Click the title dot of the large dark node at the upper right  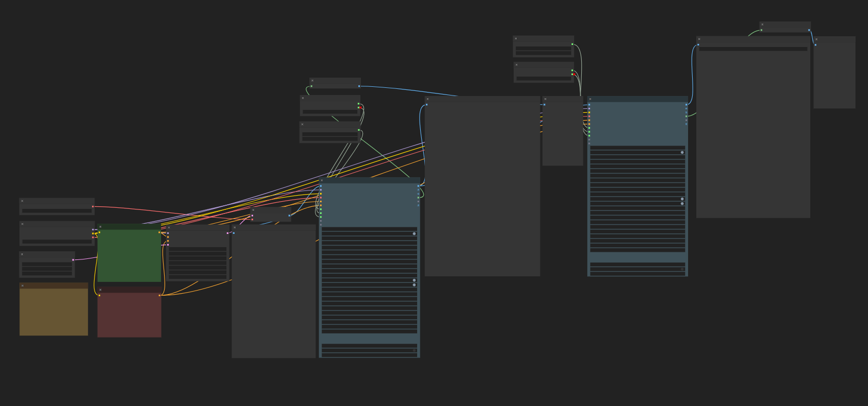point(699,39)
